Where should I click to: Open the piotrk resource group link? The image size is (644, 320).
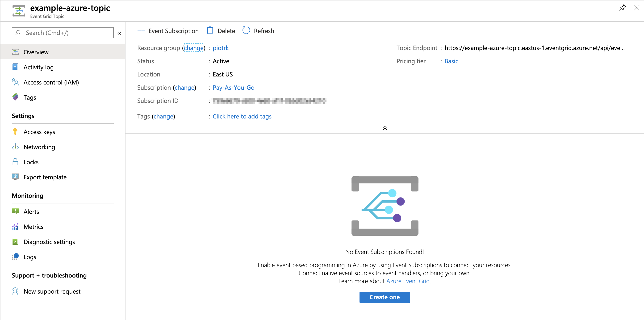click(x=221, y=48)
